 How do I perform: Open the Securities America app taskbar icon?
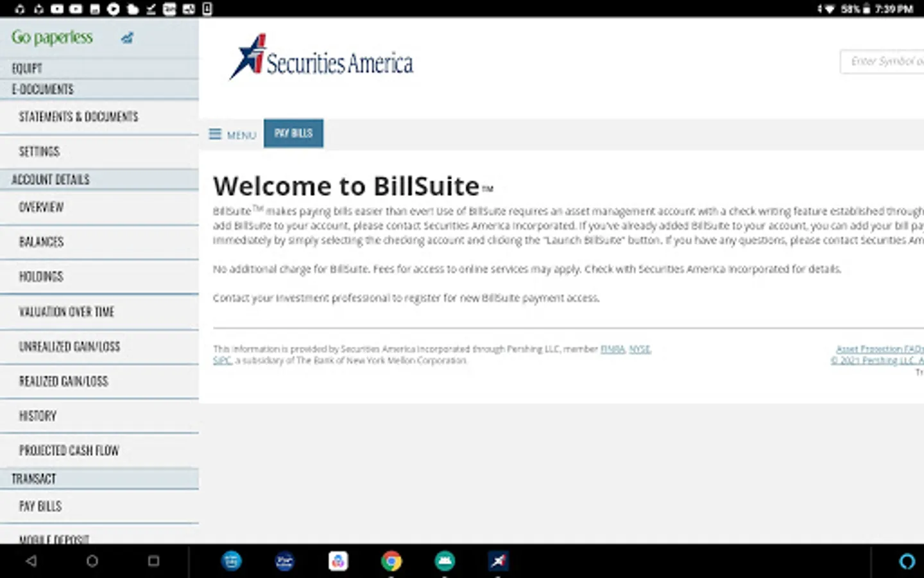point(498,561)
